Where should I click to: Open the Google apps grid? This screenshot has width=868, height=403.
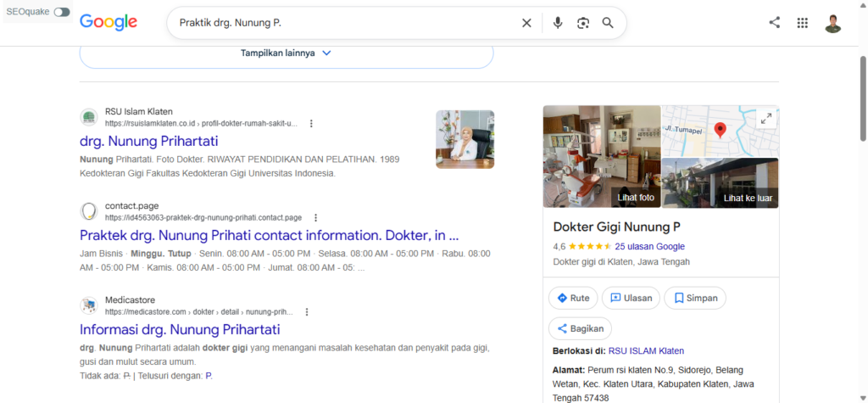pos(802,23)
